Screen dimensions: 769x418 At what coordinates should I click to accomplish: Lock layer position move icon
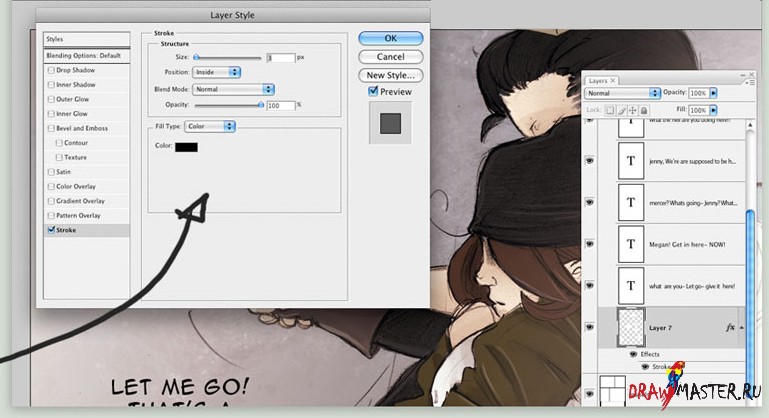633,110
